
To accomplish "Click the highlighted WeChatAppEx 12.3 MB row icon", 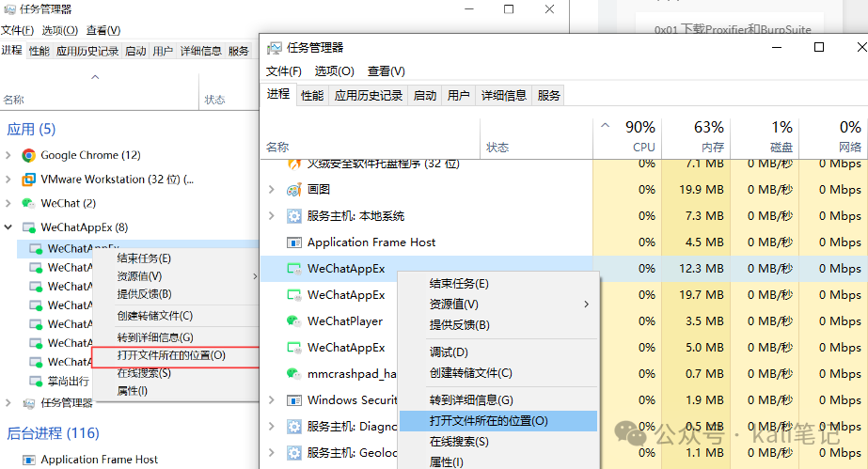I will click(294, 269).
